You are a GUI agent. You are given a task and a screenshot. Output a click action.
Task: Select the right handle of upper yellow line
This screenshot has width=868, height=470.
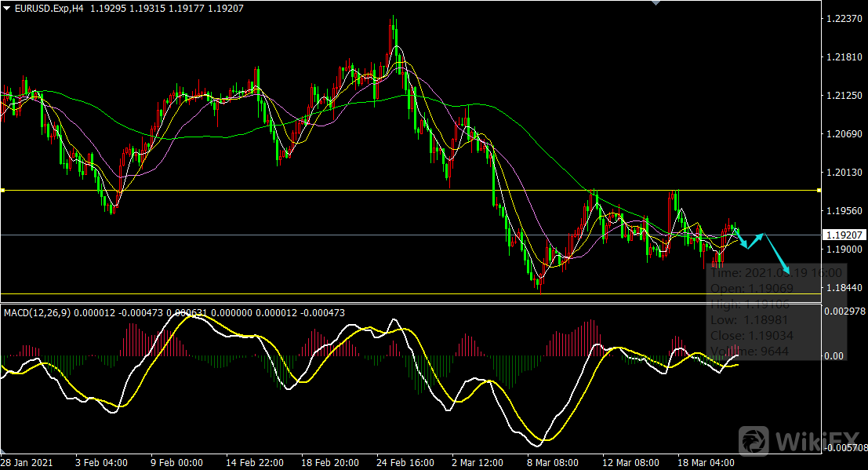(x=819, y=191)
